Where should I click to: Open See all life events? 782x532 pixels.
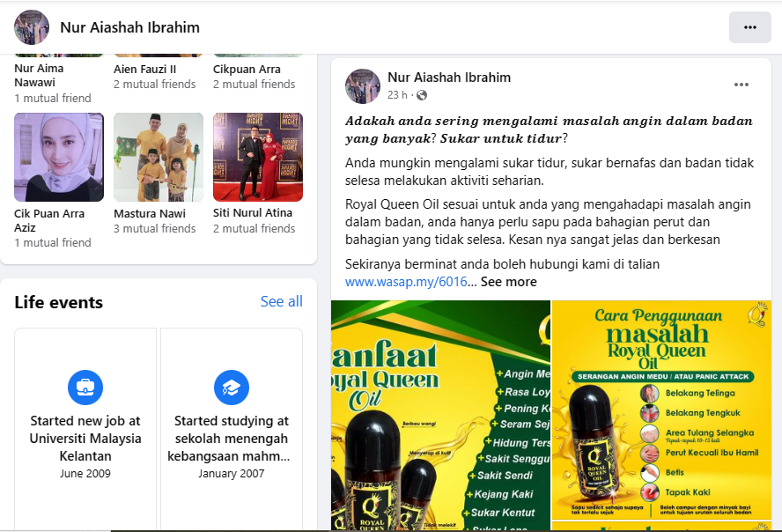(x=281, y=301)
